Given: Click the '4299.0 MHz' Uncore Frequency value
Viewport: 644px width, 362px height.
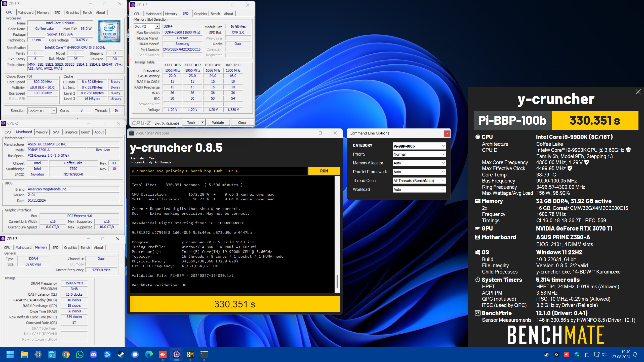Looking at the screenshot, I should (x=101, y=270).
